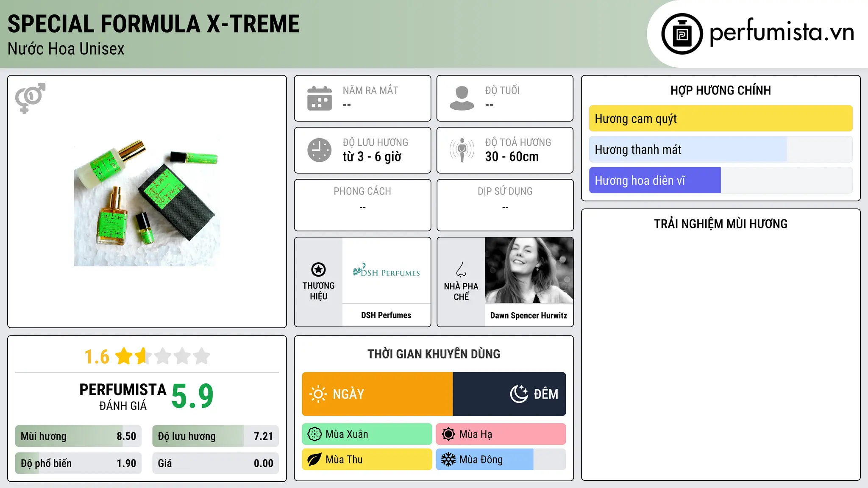Click the person silhouette icon beside Độ tuổi
This screenshot has width=868, height=488.
462,98
